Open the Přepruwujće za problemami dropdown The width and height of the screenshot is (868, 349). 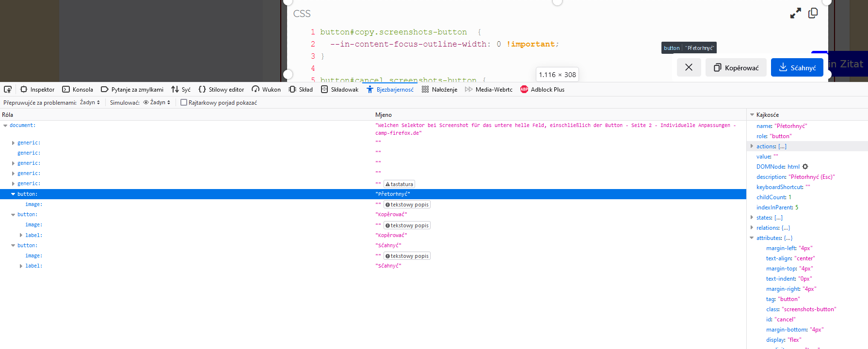90,103
